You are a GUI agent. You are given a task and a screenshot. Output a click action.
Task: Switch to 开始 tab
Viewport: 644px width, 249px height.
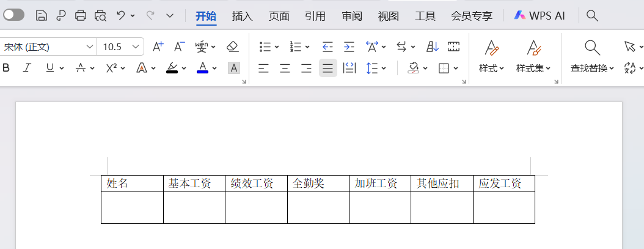click(x=206, y=16)
